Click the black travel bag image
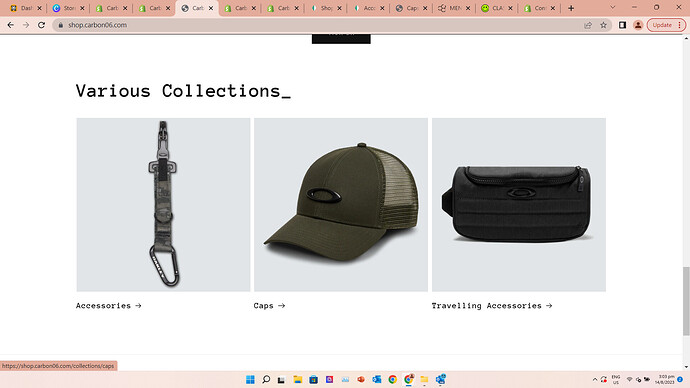690x388 pixels. (519, 205)
